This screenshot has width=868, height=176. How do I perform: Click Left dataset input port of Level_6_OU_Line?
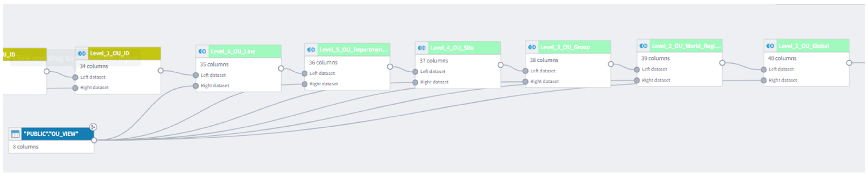tap(196, 75)
